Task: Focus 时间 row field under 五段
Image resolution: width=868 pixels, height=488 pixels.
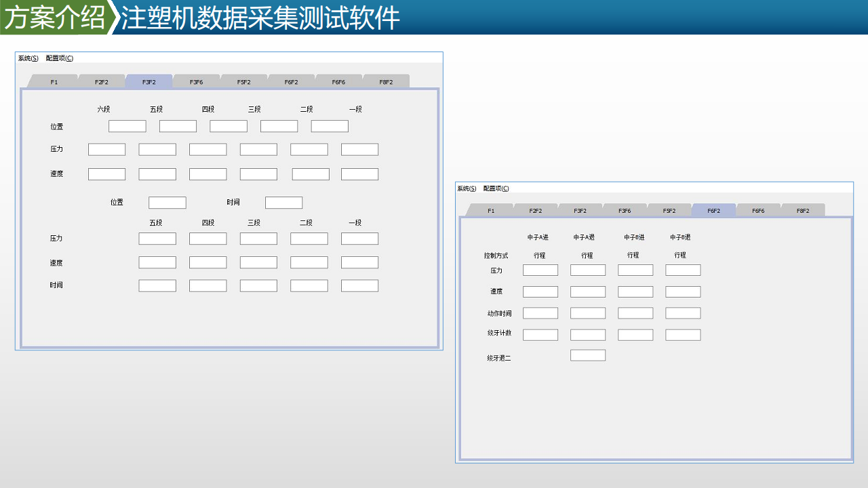Action: pyautogui.click(x=157, y=286)
